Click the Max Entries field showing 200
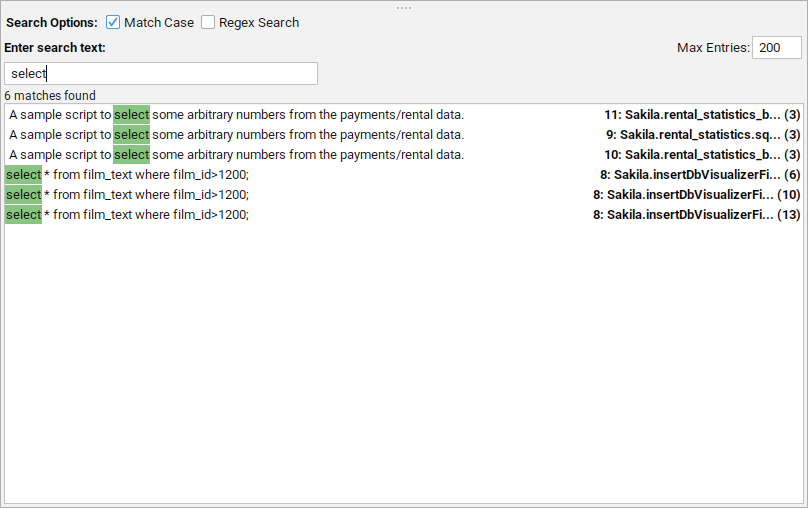Viewport: 808px width, 508px height. tap(776, 48)
